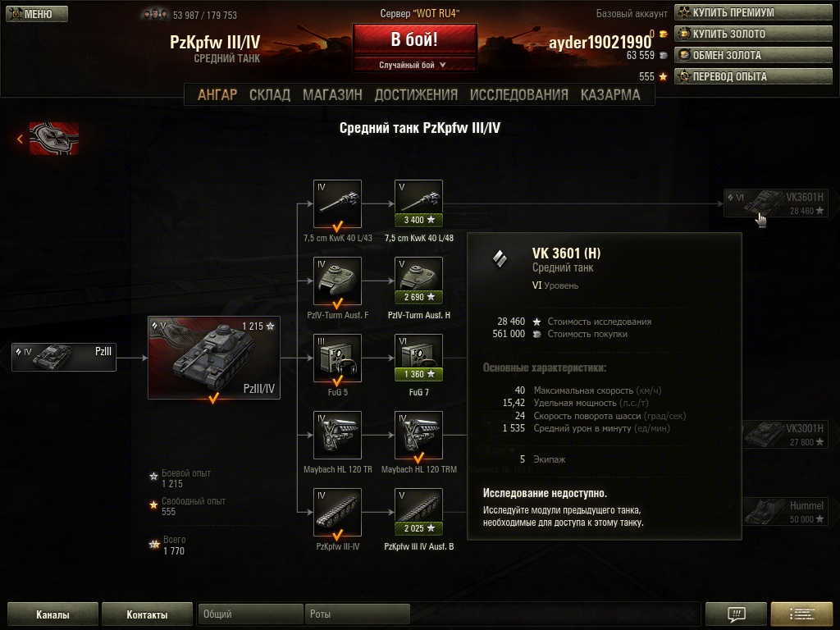
Task: Click the FuG 7 radio module icon
Action: (418, 358)
